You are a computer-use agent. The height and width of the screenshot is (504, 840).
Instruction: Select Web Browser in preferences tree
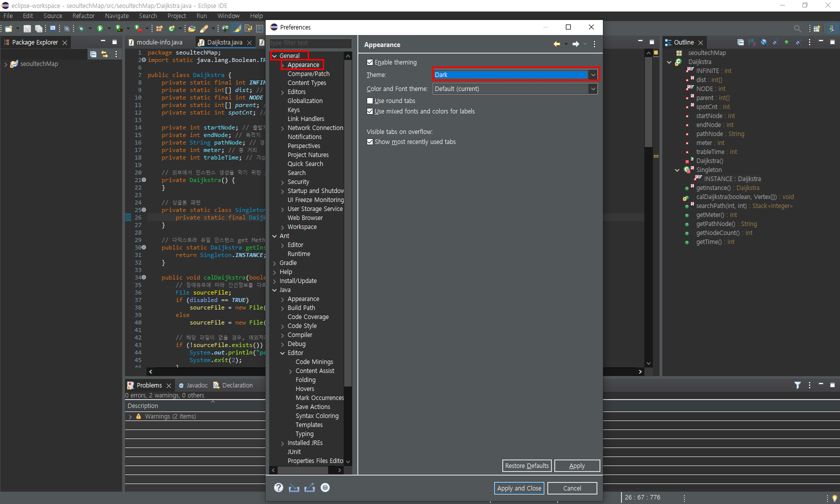(x=305, y=218)
